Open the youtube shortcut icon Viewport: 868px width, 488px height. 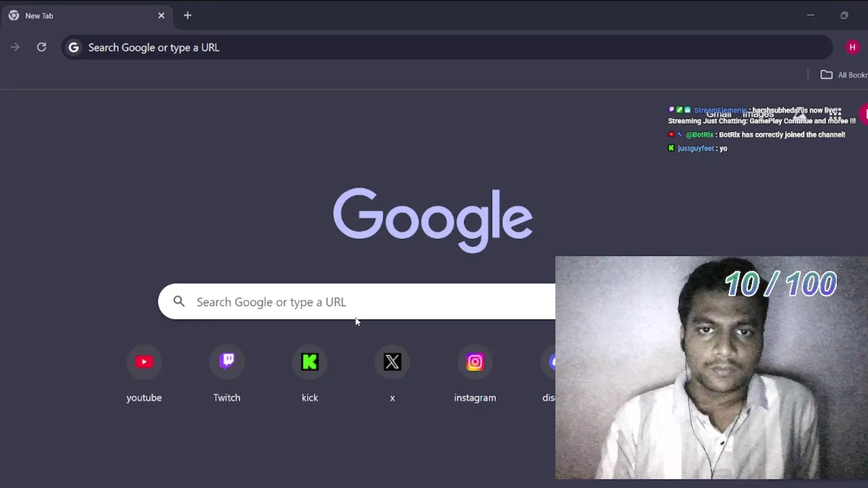tap(144, 362)
